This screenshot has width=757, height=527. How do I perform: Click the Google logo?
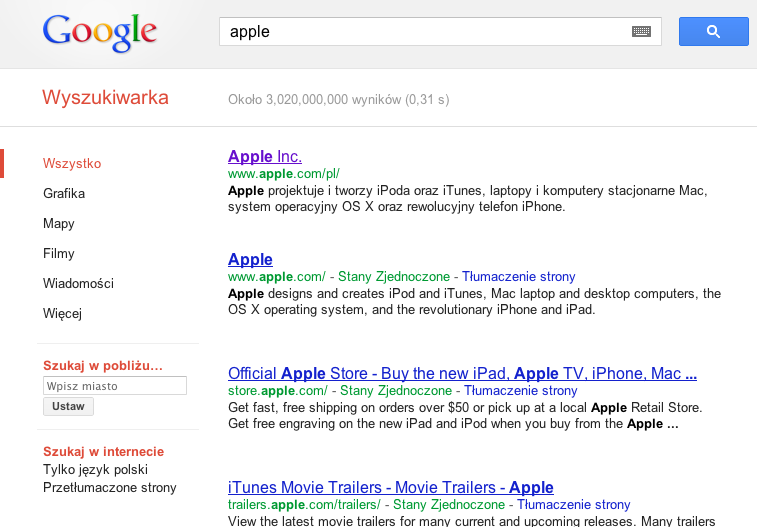tap(99, 32)
